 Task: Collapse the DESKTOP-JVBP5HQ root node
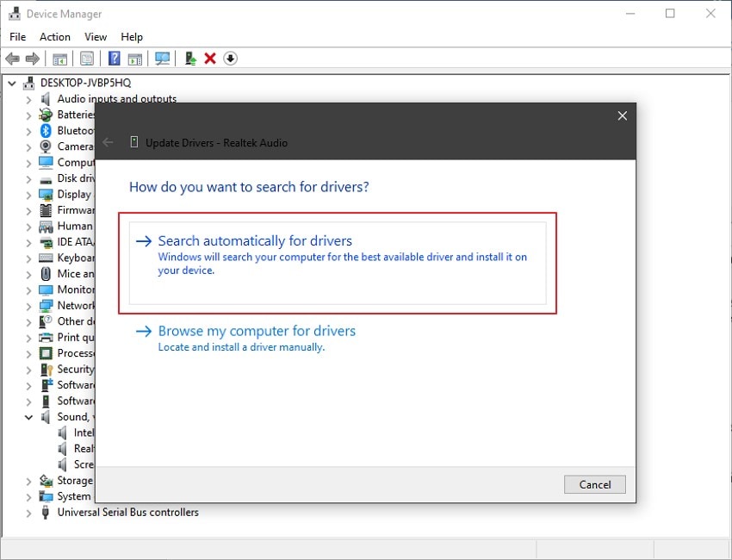(12, 84)
